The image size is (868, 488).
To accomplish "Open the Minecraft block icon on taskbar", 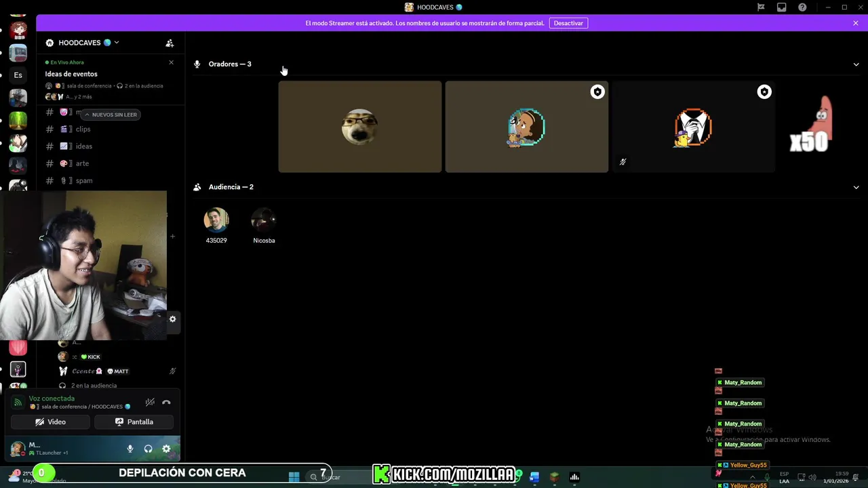I will click(x=554, y=477).
